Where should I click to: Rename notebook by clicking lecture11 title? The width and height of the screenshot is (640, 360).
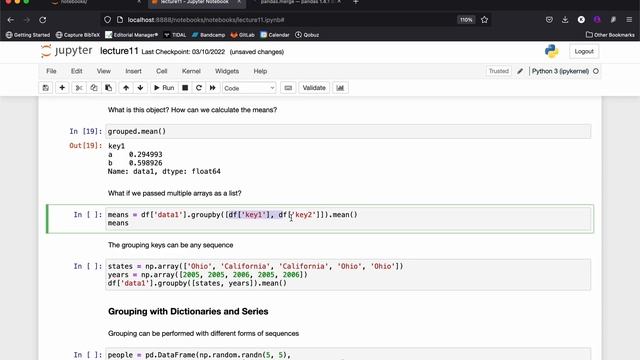(x=119, y=51)
